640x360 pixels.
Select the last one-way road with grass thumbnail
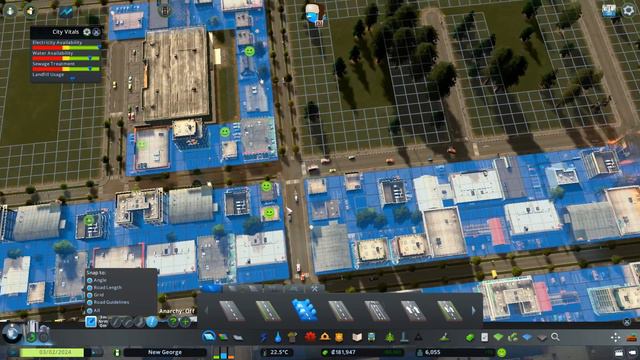click(x=449, y=311)
